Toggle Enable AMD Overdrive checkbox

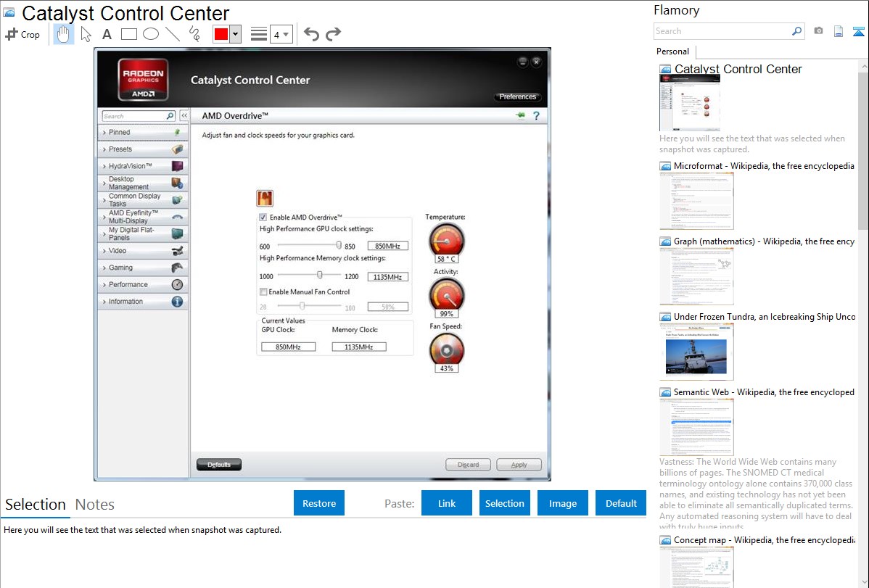coord(263,218)
